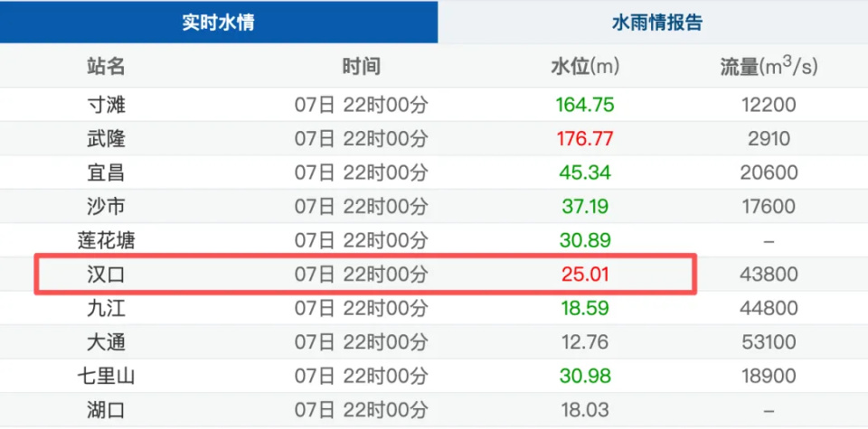Click flow value 20600 for 宜昌
This screenshot has width=868, height=429.
[x=769, y=173]
